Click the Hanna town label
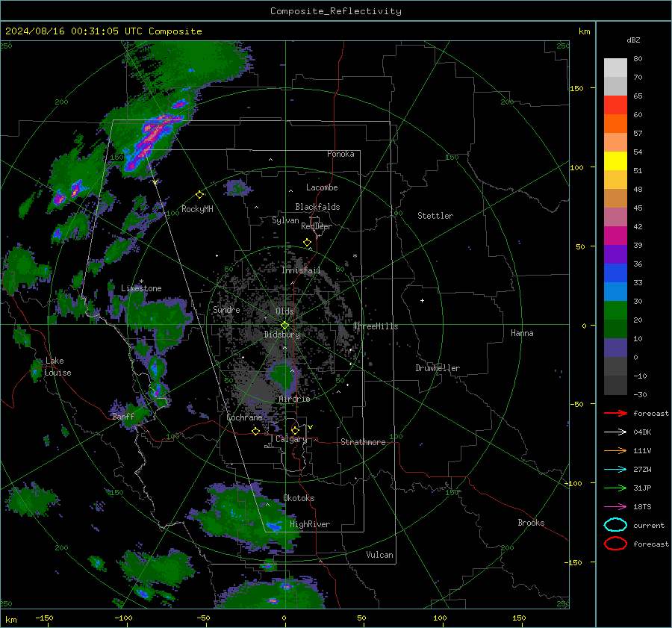This screenshot has width=672, height=628. point(522,333)
